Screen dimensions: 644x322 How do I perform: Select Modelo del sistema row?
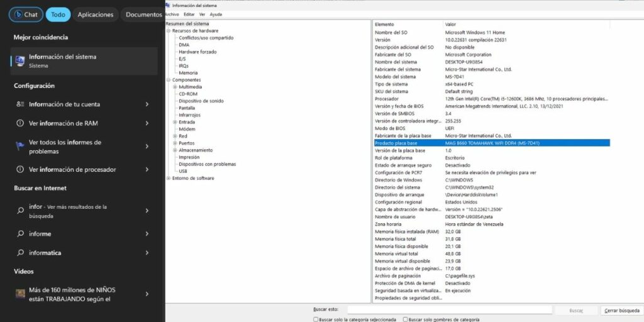point(492,77)
